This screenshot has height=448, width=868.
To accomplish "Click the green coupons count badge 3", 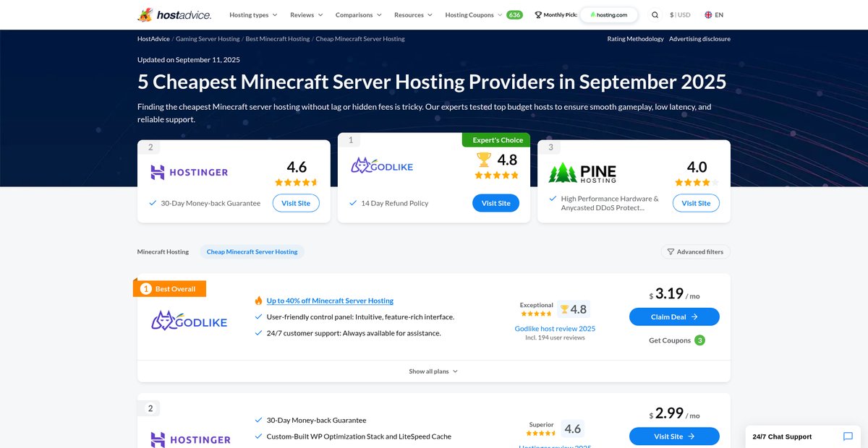I will pyautogui.click(x=699, y=340).
